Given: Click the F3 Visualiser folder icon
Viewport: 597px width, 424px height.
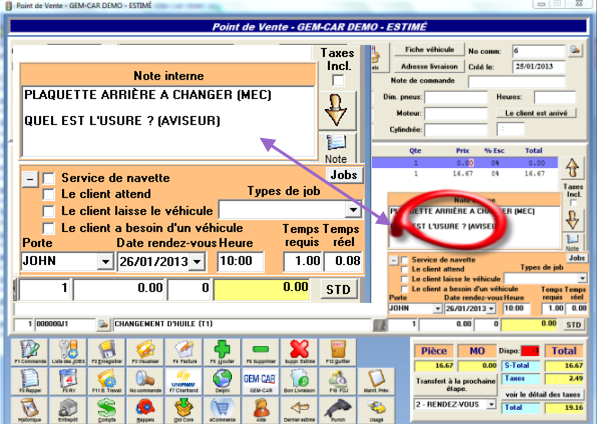Looking at the screenshot, I should click(145, 352).
